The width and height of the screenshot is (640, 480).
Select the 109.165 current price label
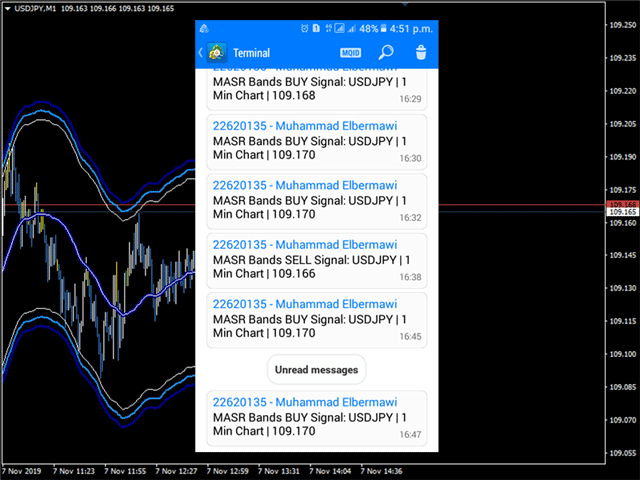tap(622, 211)
